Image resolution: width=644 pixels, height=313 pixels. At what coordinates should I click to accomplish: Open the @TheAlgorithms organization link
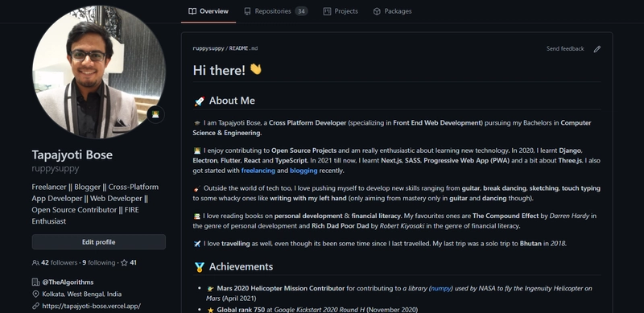(68, 282)
